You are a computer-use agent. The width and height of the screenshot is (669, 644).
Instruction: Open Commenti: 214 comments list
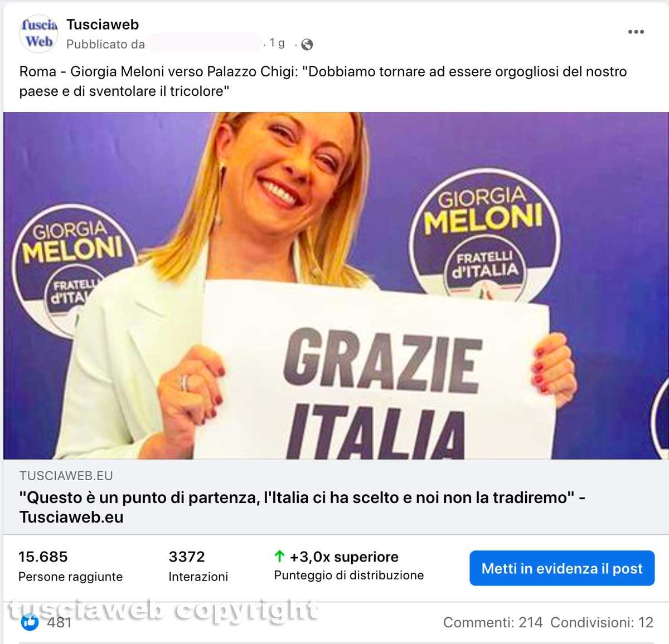[x=493, y=622]
